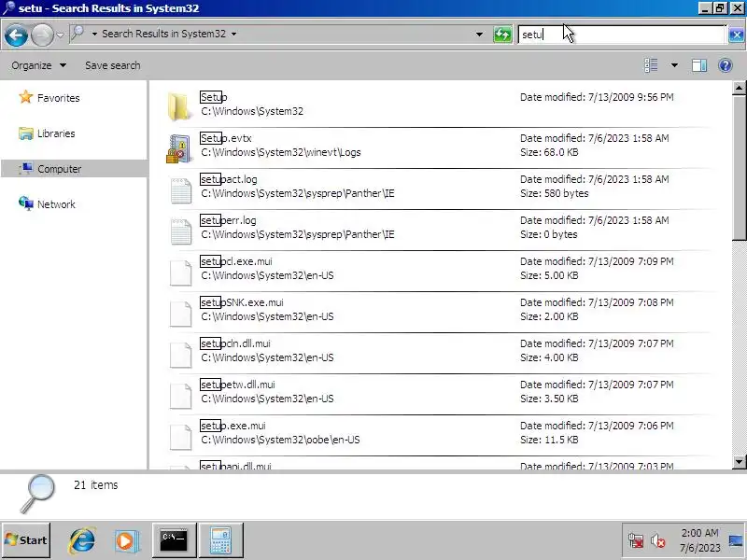Screen dimensions: 747x560
Task: Switch to Command Prompt taskbar button
Action: [x=174, y=540]
